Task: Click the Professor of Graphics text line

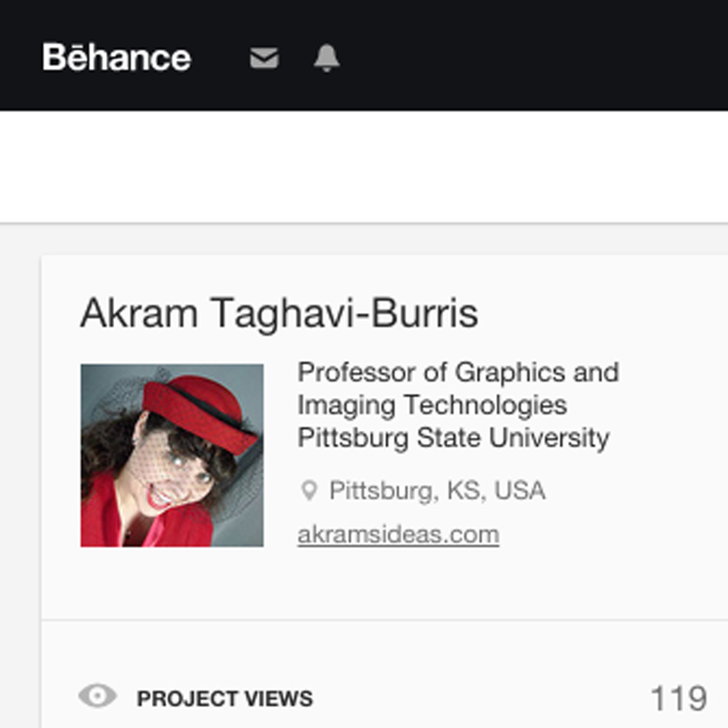Action: [x=458, y=372]
